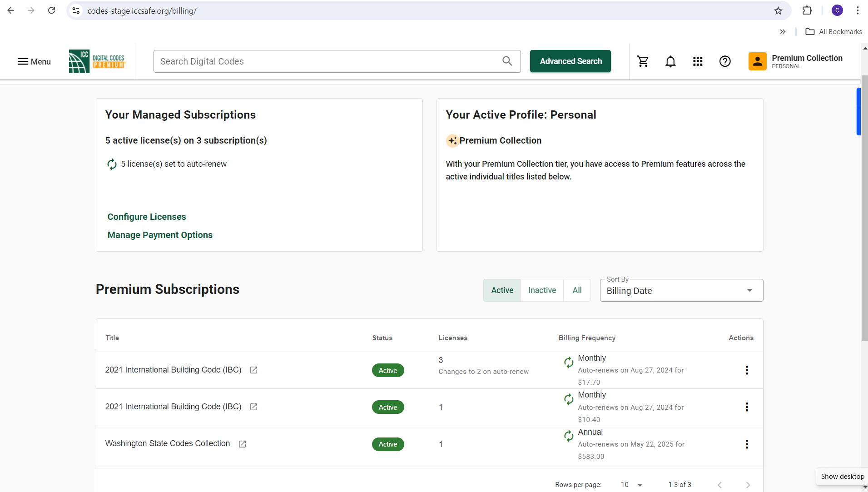This screenshot has width=868, height=492.
Task: Go back to the previous browser page
Action: [11, 10]
